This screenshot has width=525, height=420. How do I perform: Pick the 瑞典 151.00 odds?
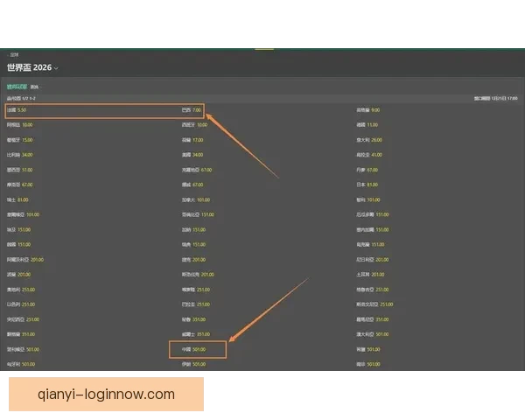pyautogui.click(x=193, y=244)
